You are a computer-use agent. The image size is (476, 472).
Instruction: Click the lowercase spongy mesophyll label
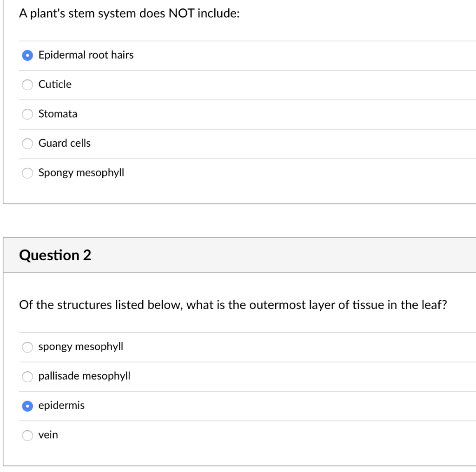tap(80, 347)
